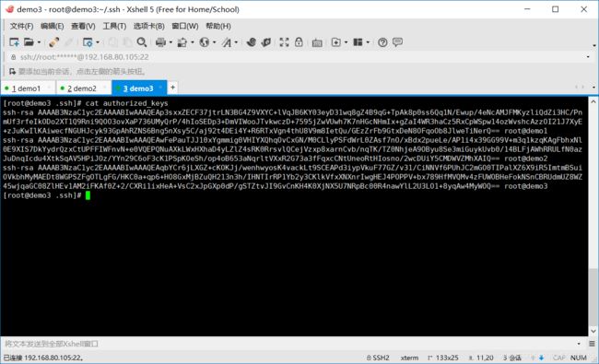Image resolution: width=599 pixels, height=364 pixels.
Task: Click the new tab group icon
Action: tap(336, 42)
